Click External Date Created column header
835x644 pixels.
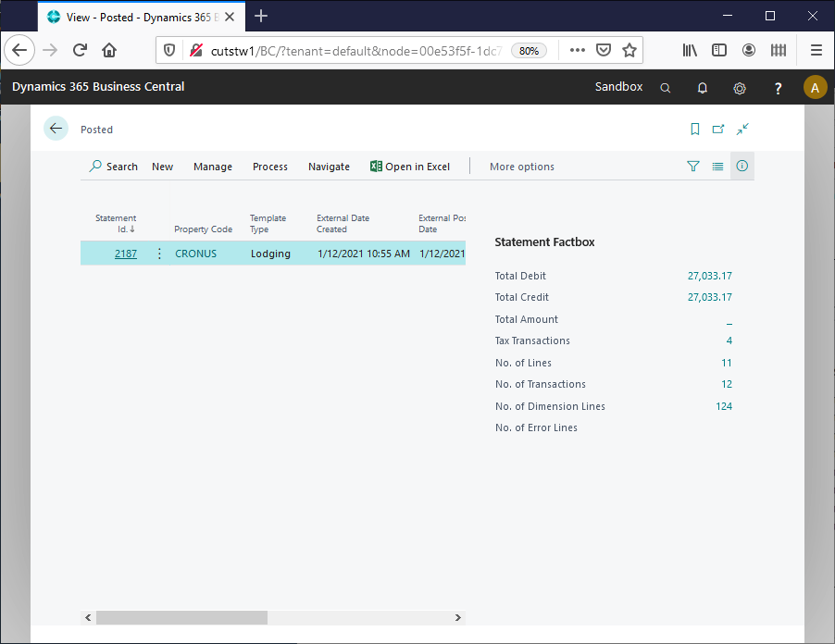[343, 224]
